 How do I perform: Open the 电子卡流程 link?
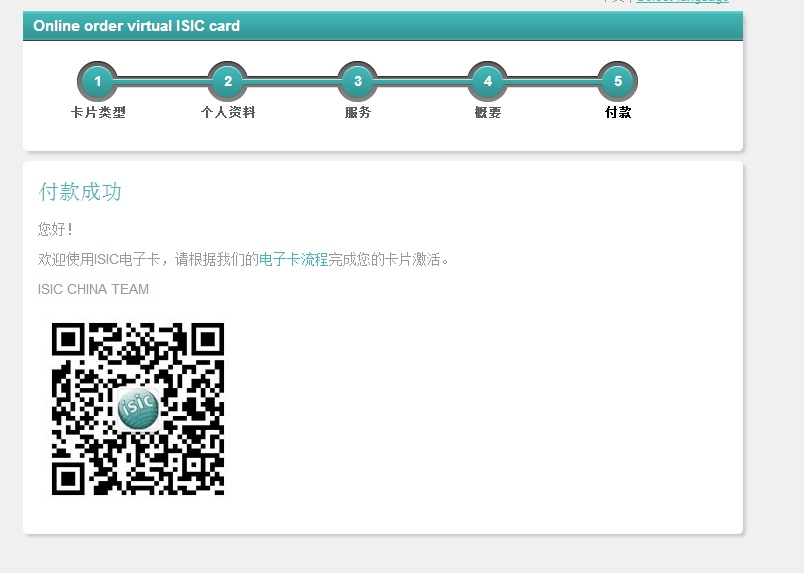pos(293,259)
